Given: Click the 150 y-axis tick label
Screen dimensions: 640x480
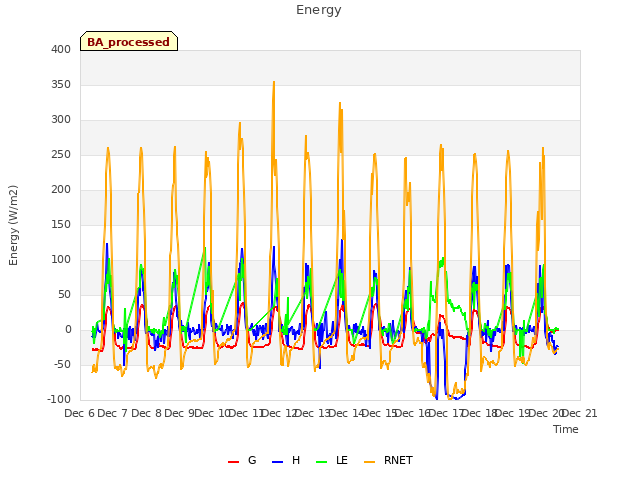Looking at the screenshot, I should (61, 224).
